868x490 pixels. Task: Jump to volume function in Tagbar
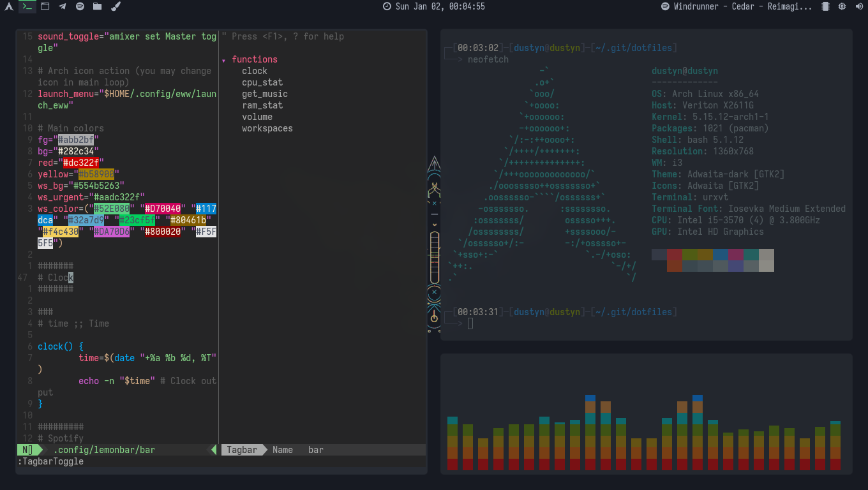point(257,117)
